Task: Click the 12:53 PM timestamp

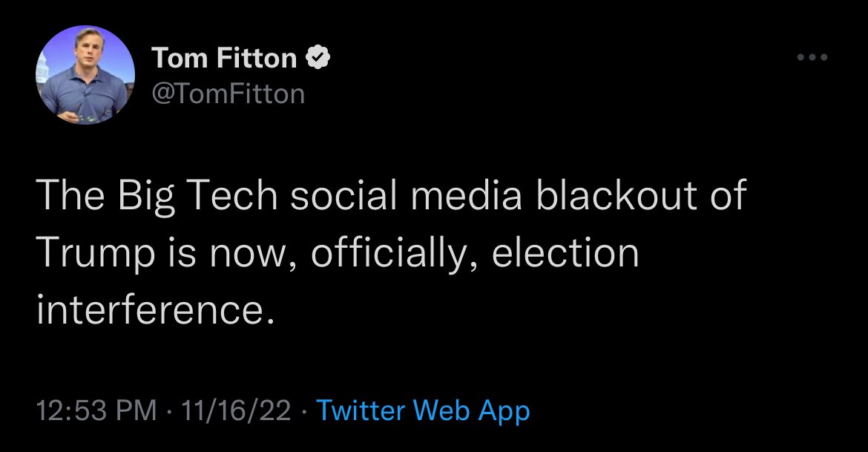Action: pos(96,410)
